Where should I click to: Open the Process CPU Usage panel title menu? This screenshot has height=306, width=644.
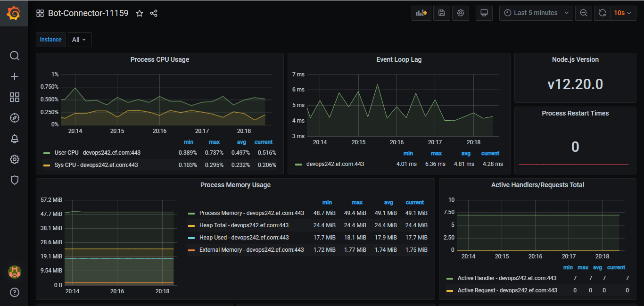point(159,60)
